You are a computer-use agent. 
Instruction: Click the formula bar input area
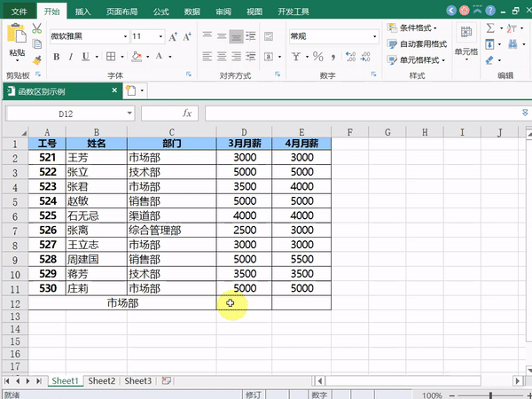tap(363, 113)
